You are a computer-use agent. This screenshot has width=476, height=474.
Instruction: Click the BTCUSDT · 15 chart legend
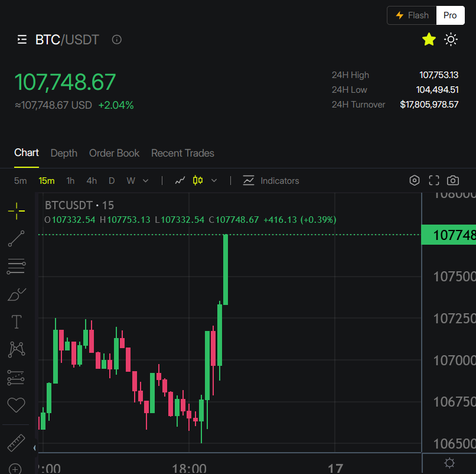pyautogui.click(x=79, y=206)
